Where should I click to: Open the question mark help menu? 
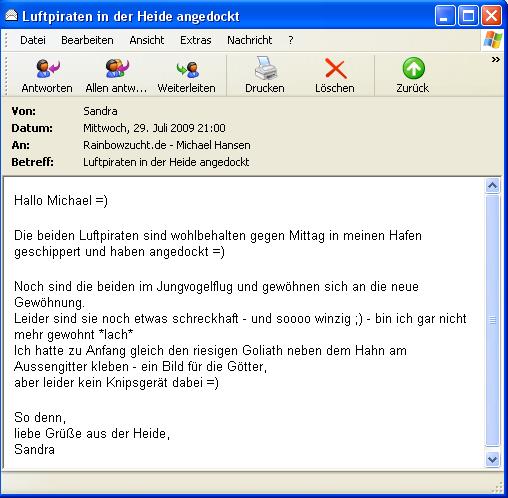[x=291, y=40]
